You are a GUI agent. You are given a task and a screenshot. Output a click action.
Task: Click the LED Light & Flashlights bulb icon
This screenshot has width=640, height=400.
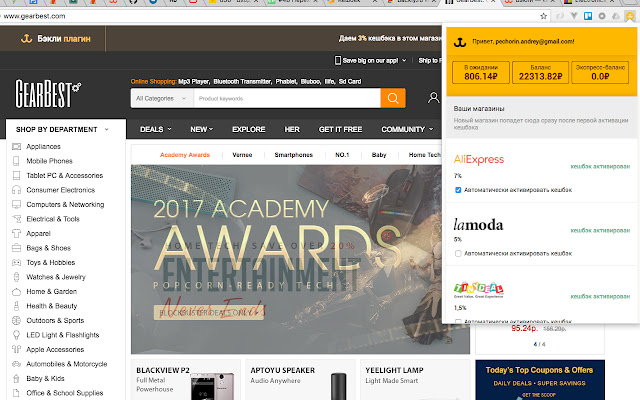pos(16,335)
